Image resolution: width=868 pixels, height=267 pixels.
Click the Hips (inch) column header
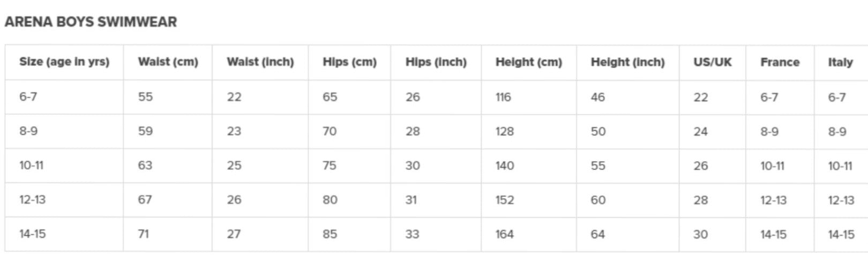tap(436, 62)
